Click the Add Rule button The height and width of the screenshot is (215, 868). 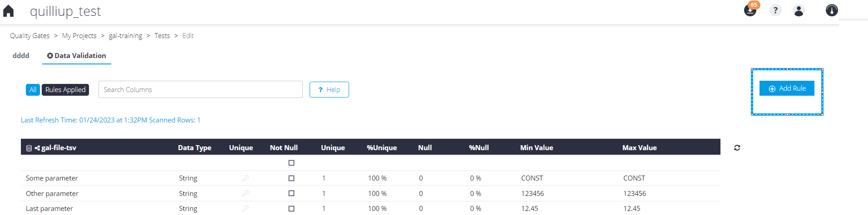tap(787, 88)
